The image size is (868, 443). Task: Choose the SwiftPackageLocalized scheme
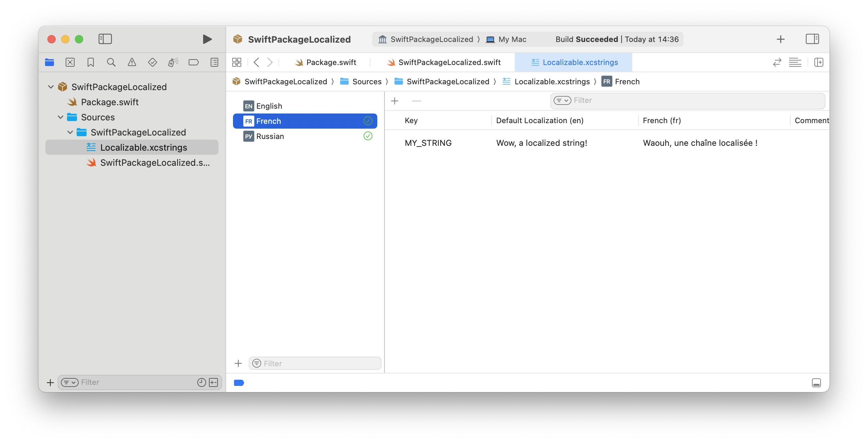(426, 39)
